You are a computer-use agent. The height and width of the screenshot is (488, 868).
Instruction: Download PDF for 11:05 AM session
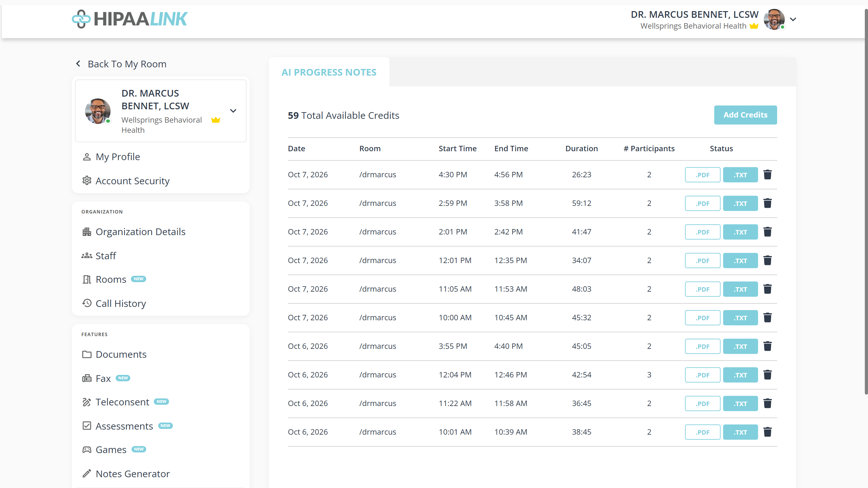tap(702, 289)
